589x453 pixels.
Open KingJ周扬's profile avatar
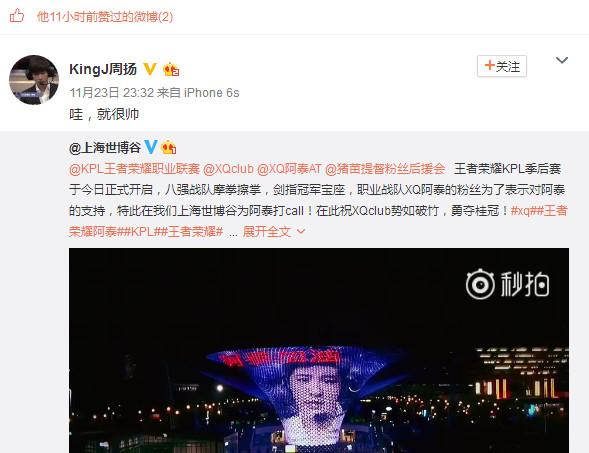pyautogui.click(x=34, y=80)
